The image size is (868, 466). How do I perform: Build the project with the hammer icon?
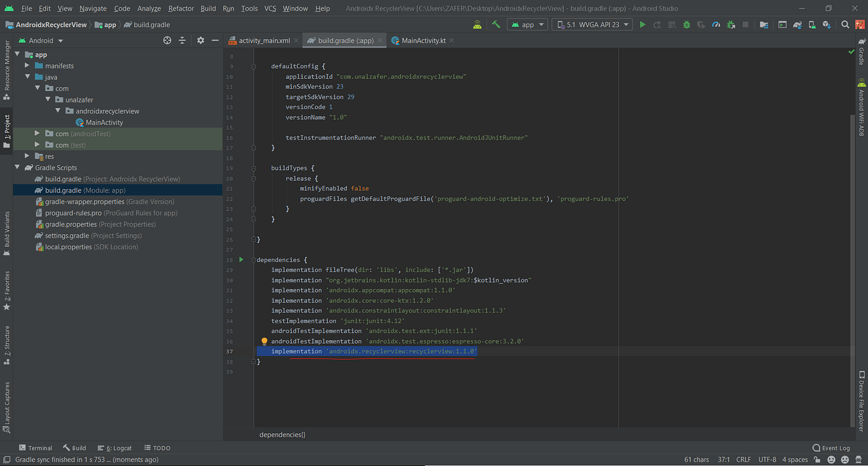(x=495, y=25)
